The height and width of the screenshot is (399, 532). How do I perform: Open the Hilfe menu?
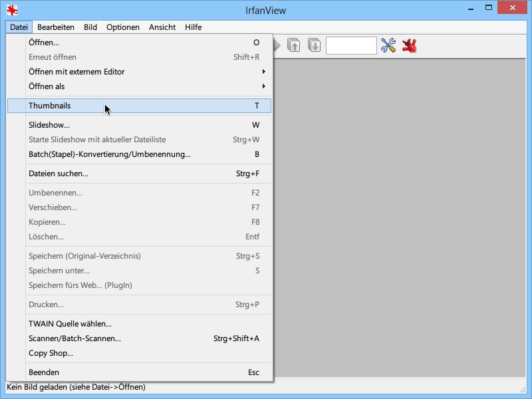193,27
